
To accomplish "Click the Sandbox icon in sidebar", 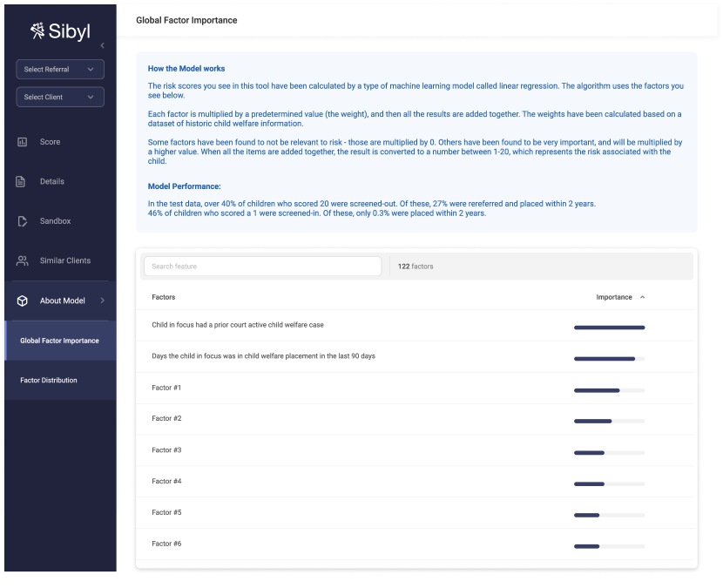I will tap(23, 221).
